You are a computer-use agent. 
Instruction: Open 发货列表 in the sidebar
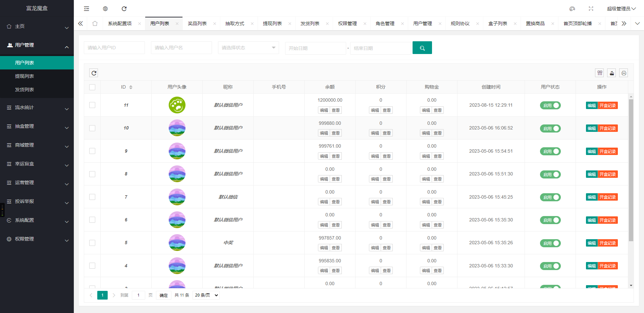(37, 90)
